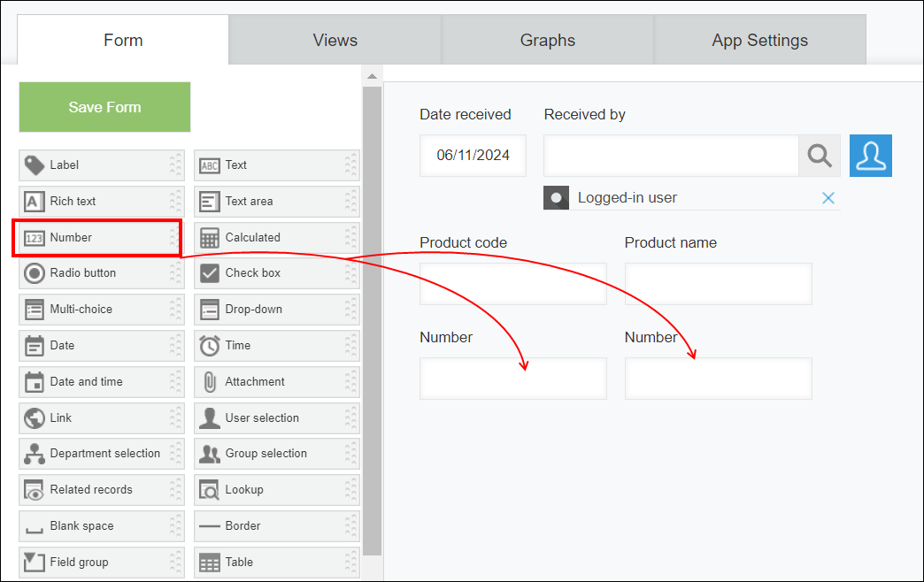Pick the Attachment field tool
Image resolution: width=924 pixels, height=582 pixels.
coord(276,381)
